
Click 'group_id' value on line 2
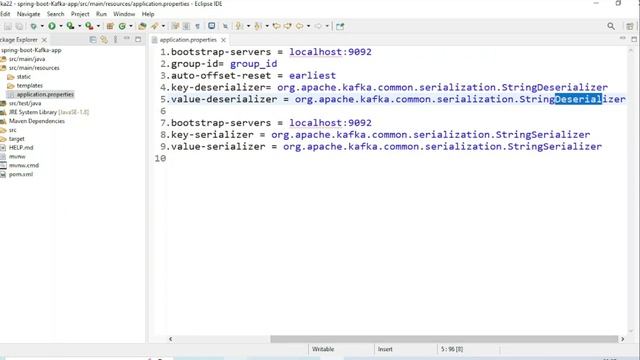(253, 64)
